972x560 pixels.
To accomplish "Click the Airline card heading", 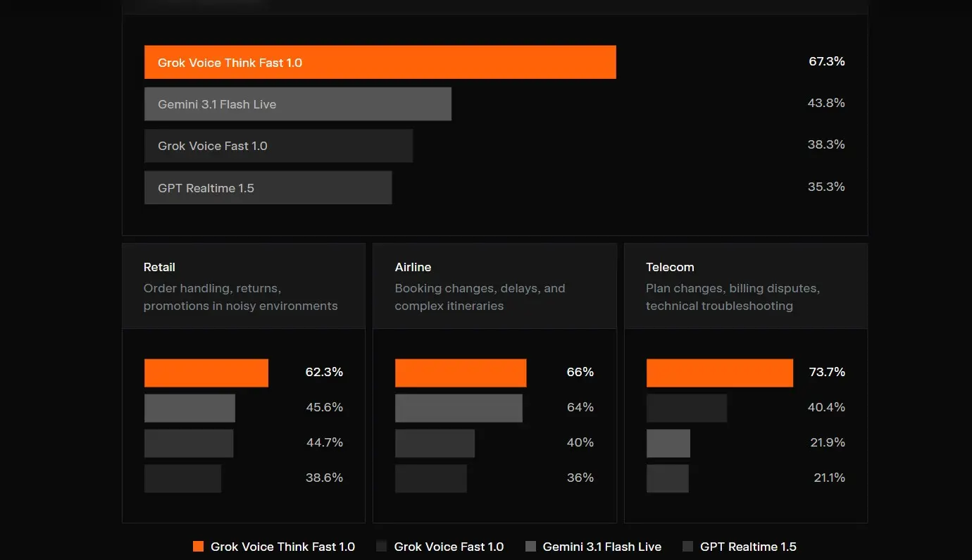I will pos(413,267).
